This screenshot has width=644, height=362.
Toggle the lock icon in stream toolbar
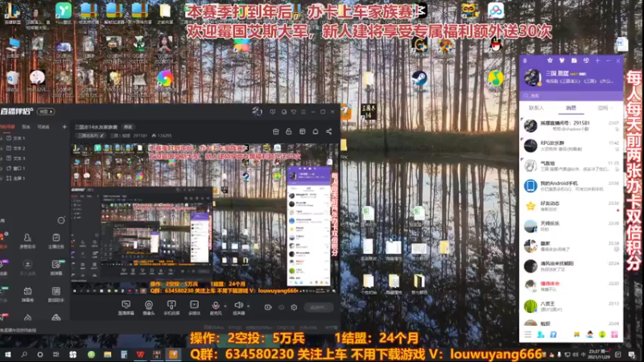click(289, 131)
